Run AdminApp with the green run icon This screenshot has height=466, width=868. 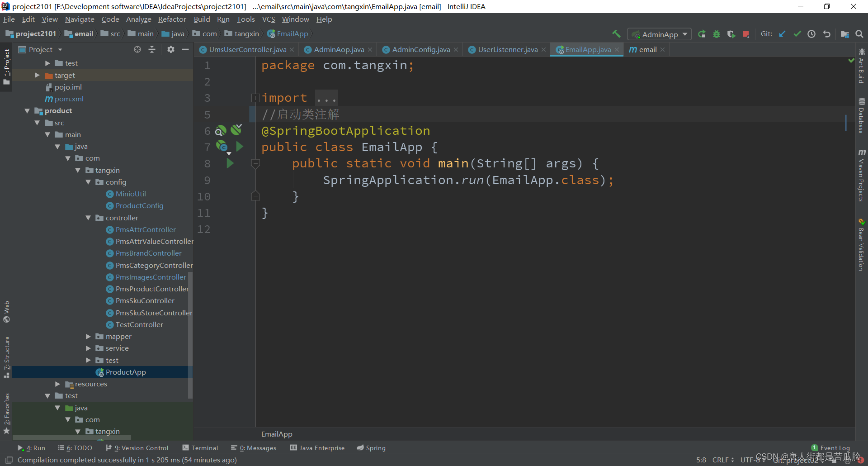click(x=702, y=34)
